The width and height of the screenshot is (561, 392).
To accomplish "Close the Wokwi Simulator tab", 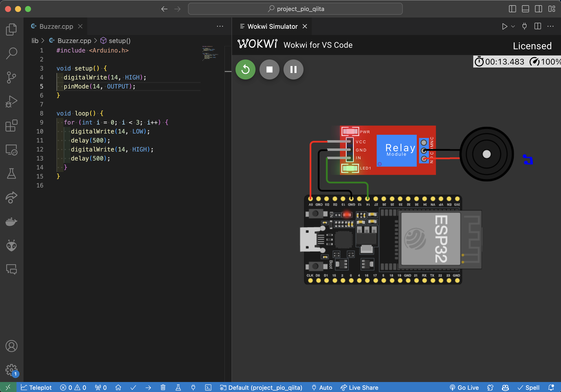I will tap(305, 26).
